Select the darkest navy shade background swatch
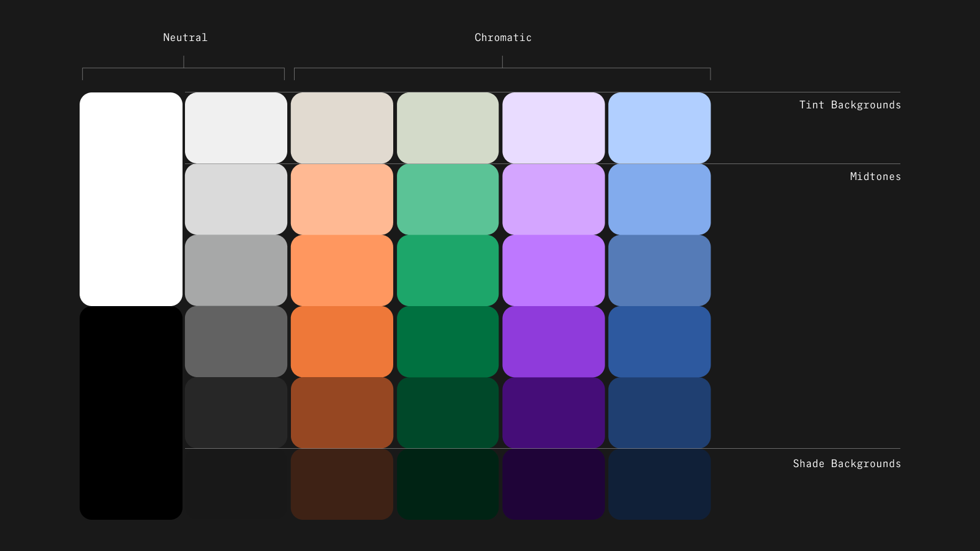Viewport: 980px width, 551px height. point(660,484)
